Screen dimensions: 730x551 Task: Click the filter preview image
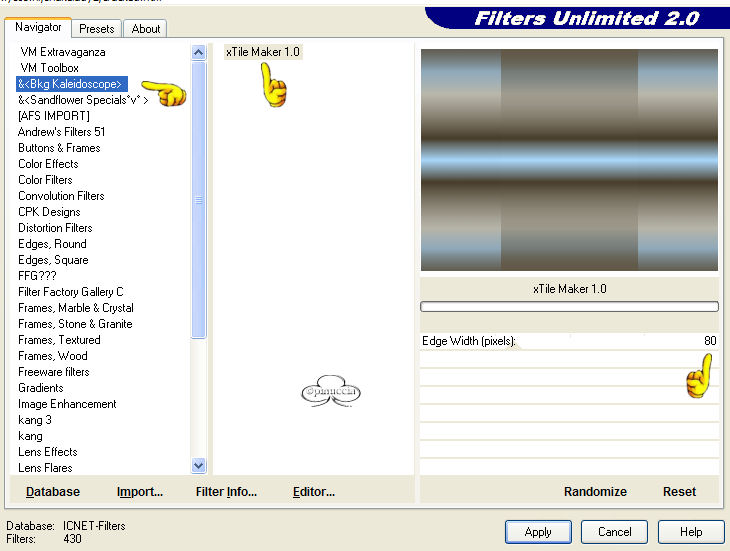coord(569,160)
